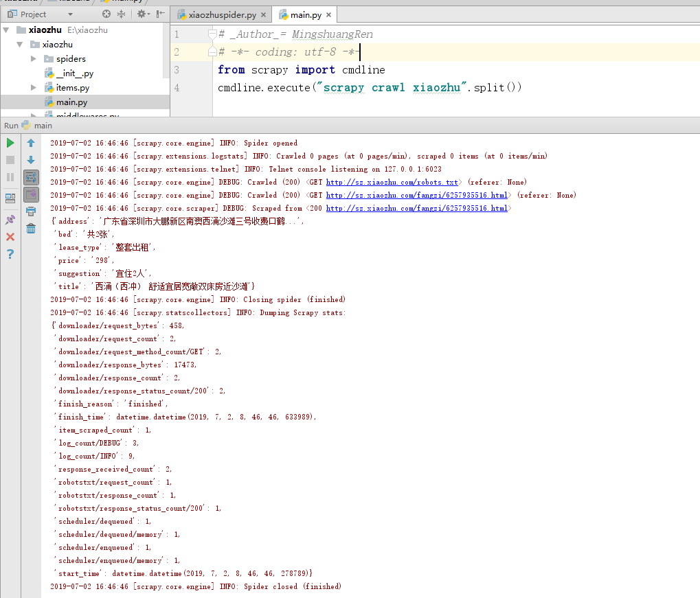Click the gray Stop process square icon
Viewport: 700px width, 598px height.
[10, 160]
